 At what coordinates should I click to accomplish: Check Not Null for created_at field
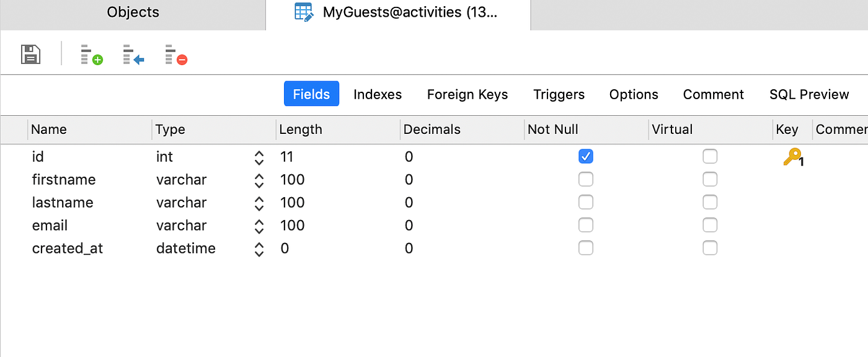[x=585, y=248]
